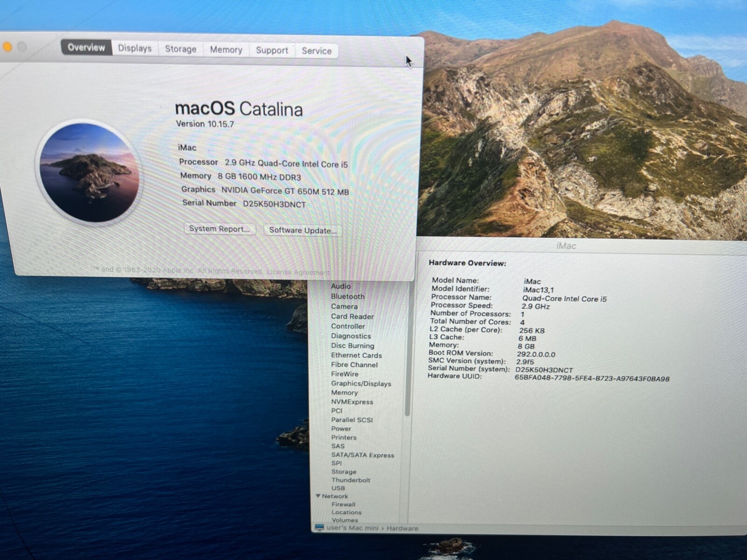Open Thunderbolt in the sidebar
Image resolution: width=747 pixels, height=560 pixels.
(351, 480)
